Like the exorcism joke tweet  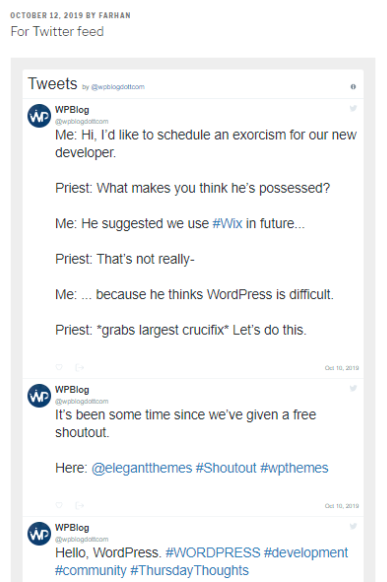tap(59, 367)
